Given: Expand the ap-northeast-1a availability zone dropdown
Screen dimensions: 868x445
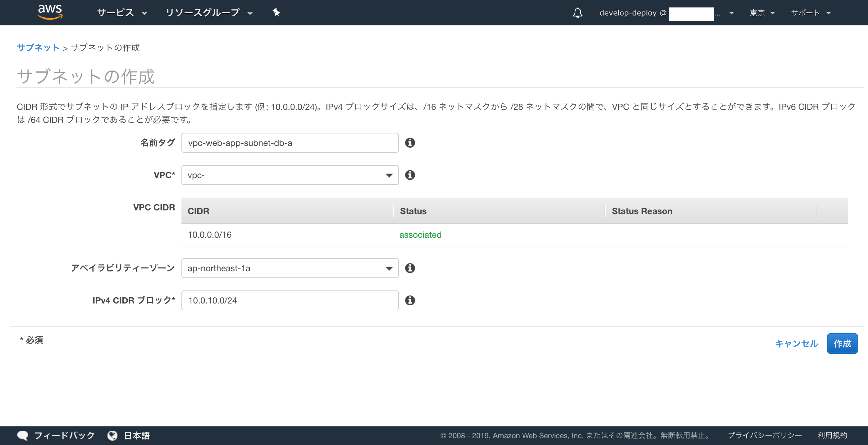Looking at the screenshot, I should (x=290, y=268).
